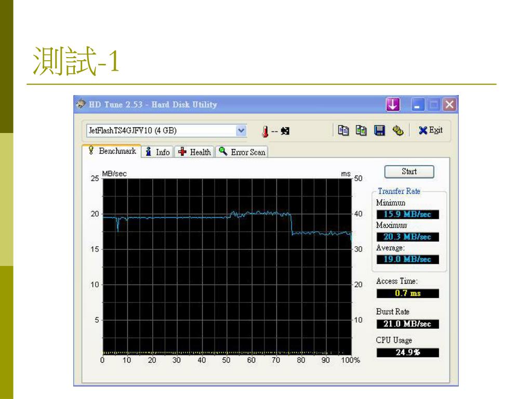Expand drive list with dropdown arrow
This screenshot has height=399, width=532.
(x=241, y=130)
